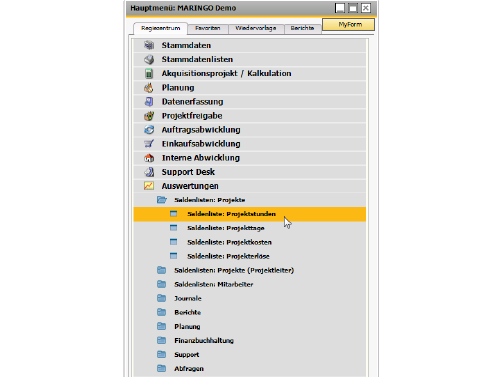Open Saldenliste: Projekterlöse

point(250,256)
